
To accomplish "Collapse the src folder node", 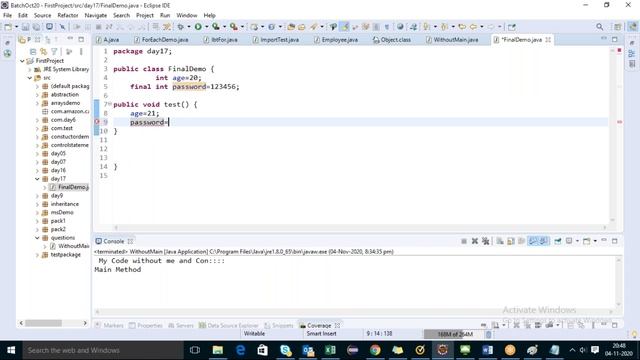I will tap(30, 78).
